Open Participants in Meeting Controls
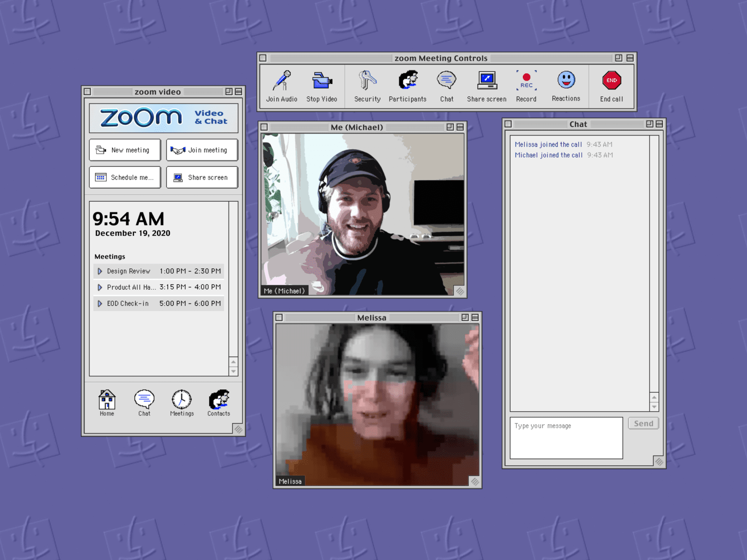Viewport: 747px width, 560px height. coord(408,81)
